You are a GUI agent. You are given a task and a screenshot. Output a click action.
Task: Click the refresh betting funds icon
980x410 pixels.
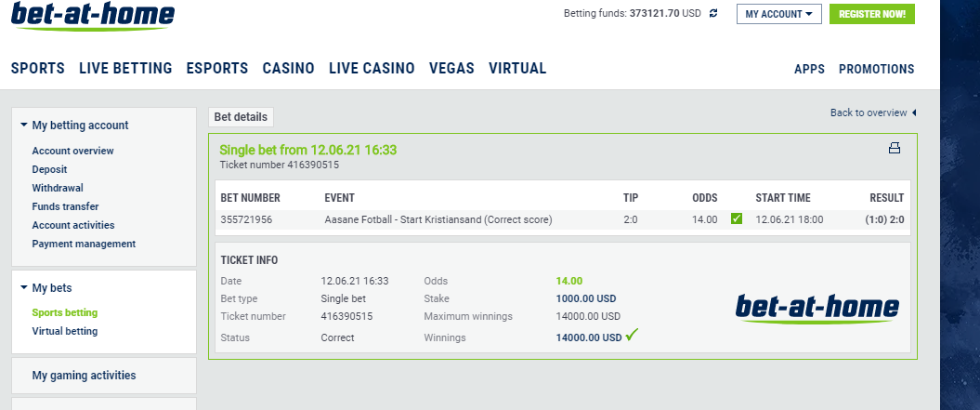click(x=713, y=13)
